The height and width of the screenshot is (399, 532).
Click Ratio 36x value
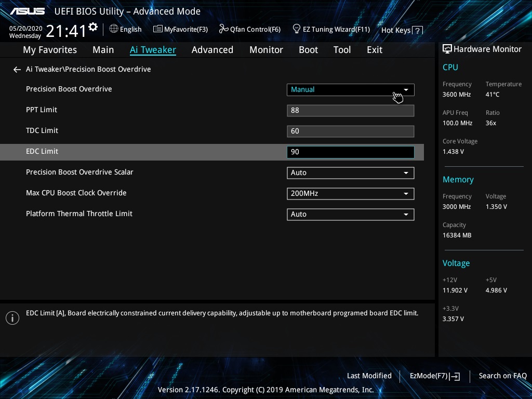(490, 123)
